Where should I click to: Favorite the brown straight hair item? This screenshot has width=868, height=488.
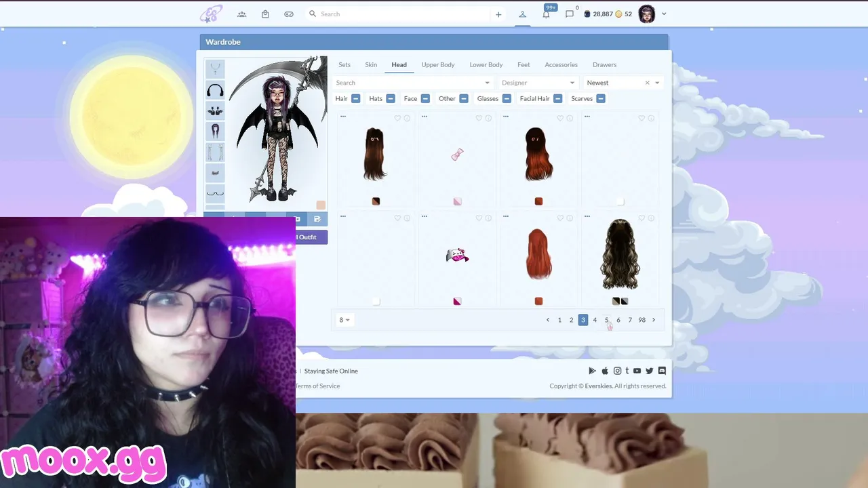point(397,119)
